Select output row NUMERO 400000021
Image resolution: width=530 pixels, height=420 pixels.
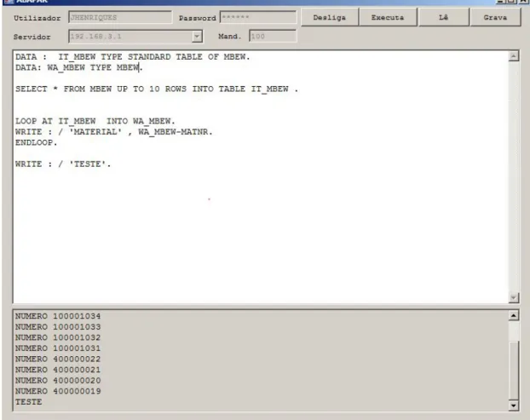(58, 370)
